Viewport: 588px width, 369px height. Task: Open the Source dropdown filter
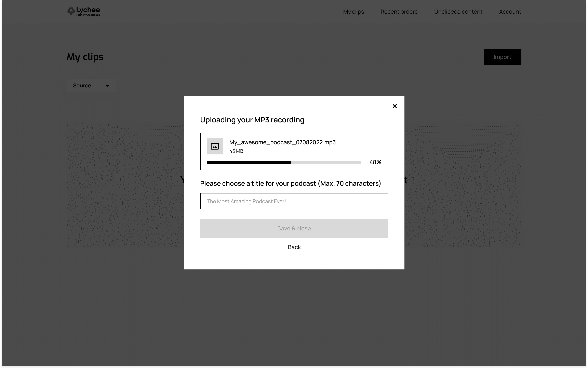pos(91,86)
